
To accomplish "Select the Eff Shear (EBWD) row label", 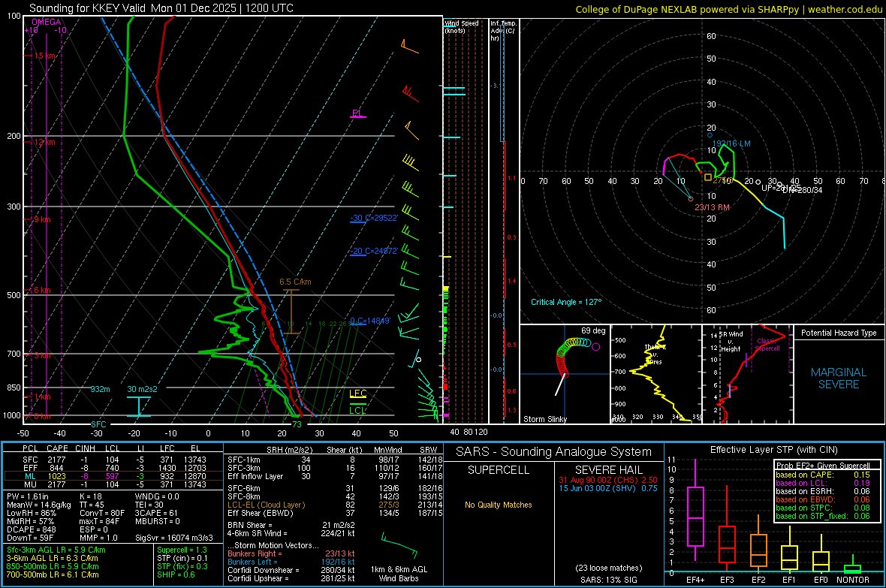I will coord(260,514).
